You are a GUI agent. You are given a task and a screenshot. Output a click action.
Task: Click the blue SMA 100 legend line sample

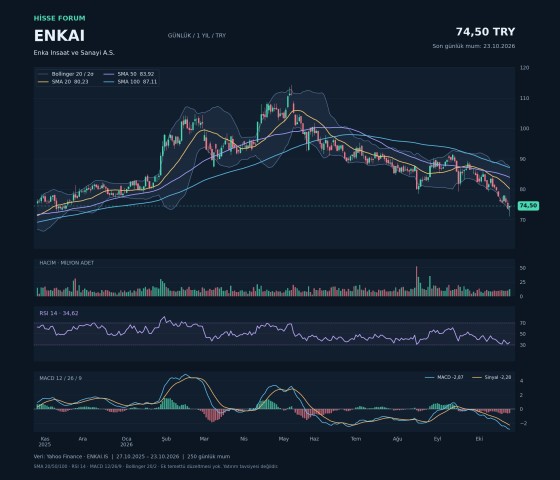pos(109,82)
